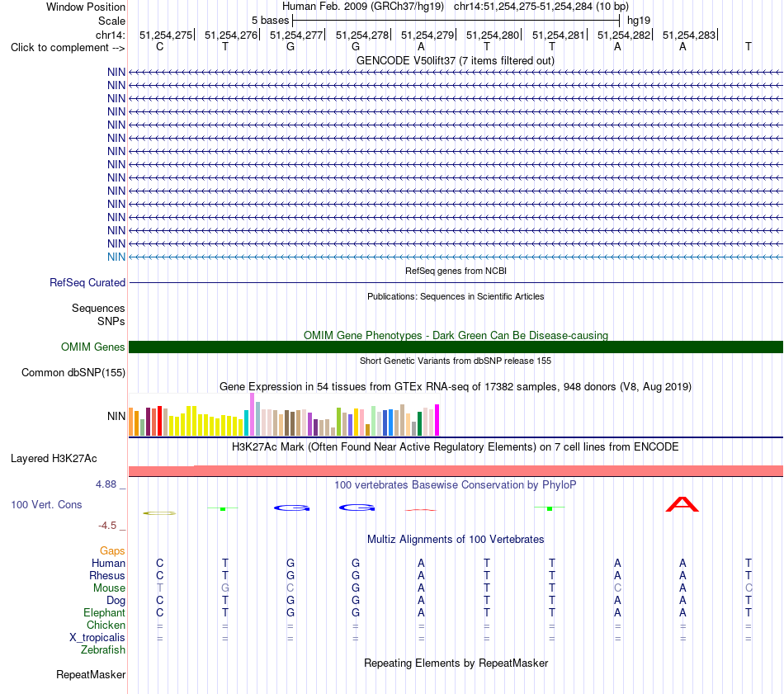Click the magenta last bar in GTEx chart
The width and height of the screenshot is (784, 694).
click(x=437, y=420)
